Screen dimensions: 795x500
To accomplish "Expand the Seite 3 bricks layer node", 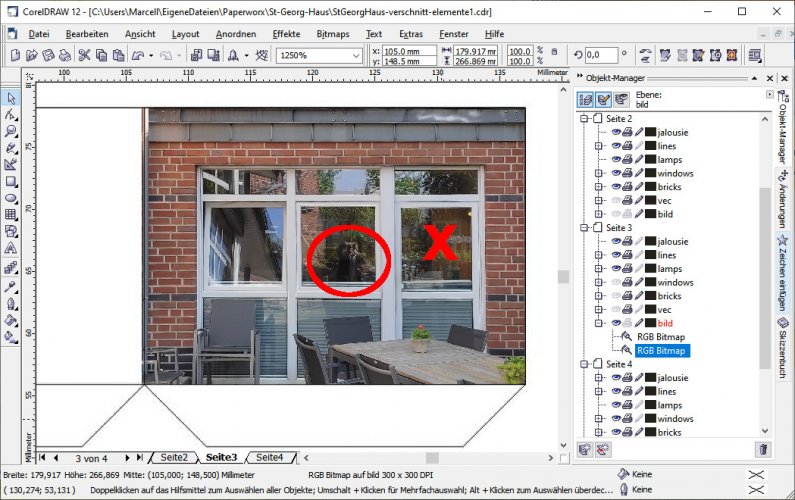I will (598, 296).
